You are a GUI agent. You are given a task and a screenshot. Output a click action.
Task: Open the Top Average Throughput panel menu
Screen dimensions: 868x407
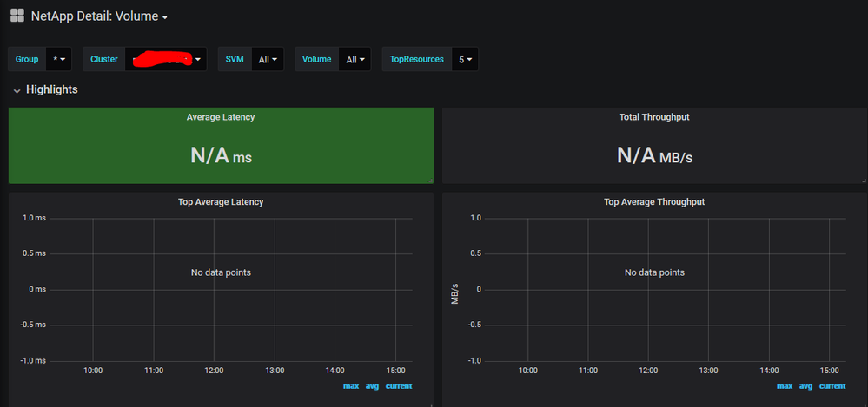coord(654,202)
